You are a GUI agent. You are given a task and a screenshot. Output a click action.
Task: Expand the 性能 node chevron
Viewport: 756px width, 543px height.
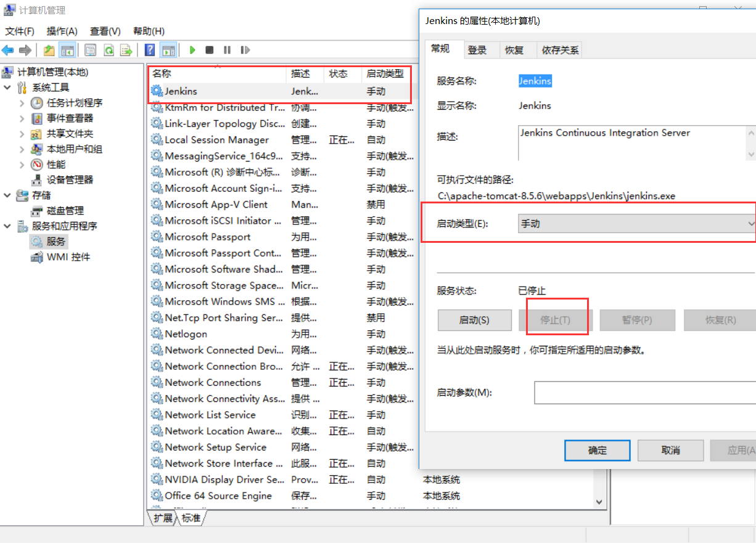tap(22, 165)
